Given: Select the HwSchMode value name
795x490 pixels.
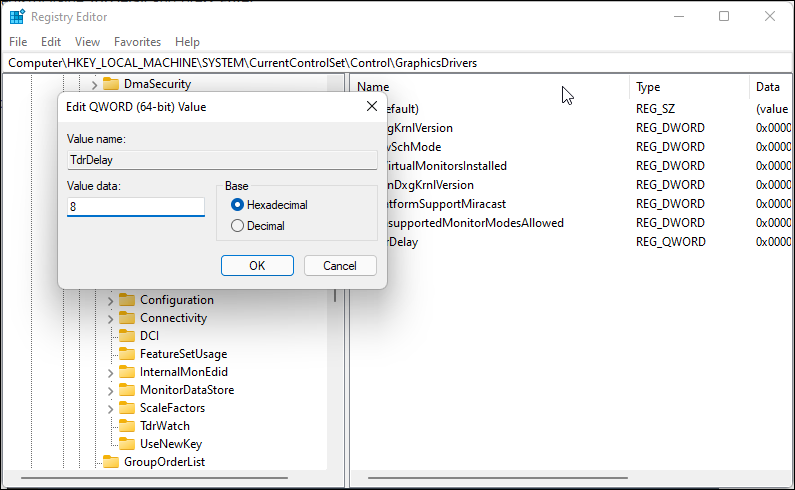Looking at the screenshot, I should [414, 147].
